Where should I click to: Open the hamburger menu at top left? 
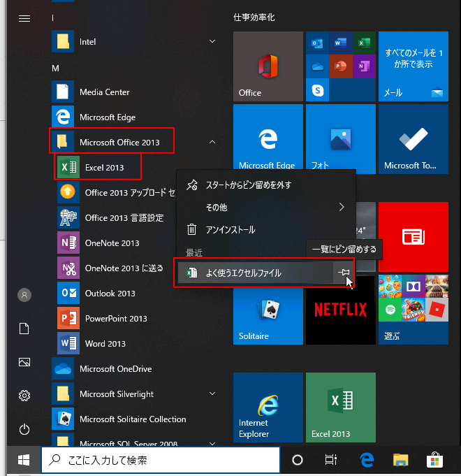coord(24,18)
